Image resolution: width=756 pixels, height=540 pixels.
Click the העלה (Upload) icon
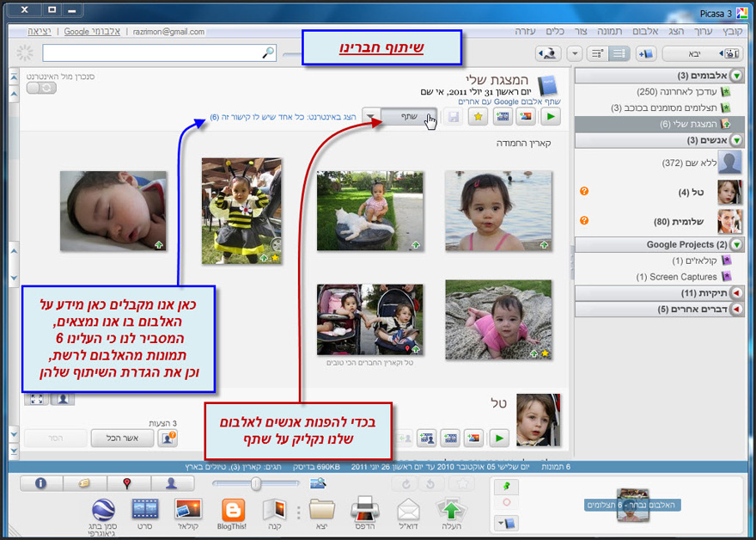[x=451, y=514]
